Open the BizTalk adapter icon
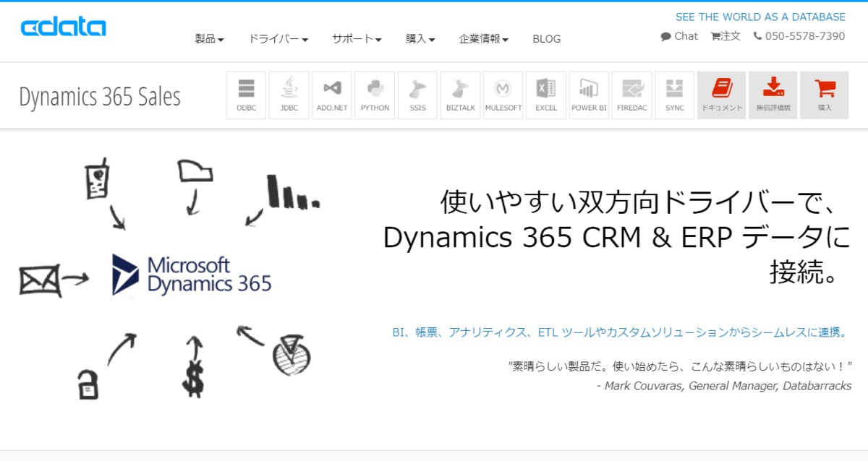 pos(460,95)
